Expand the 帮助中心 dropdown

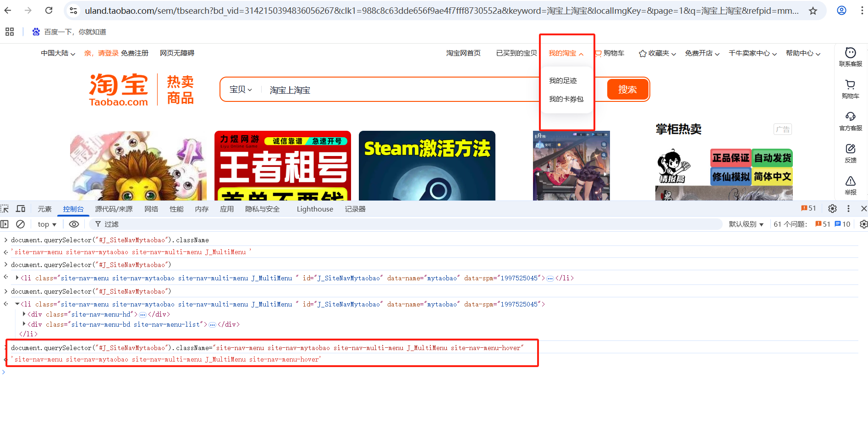coord(803,53)
